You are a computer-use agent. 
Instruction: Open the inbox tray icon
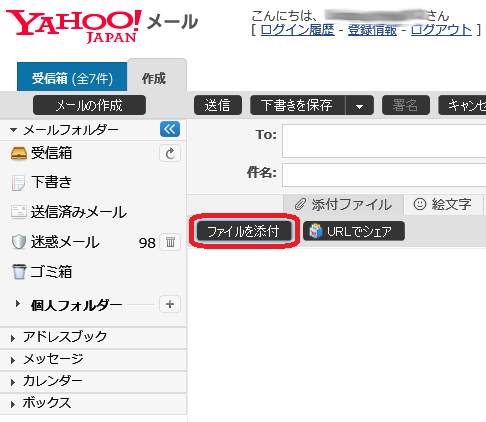click(x=19, y=153)
